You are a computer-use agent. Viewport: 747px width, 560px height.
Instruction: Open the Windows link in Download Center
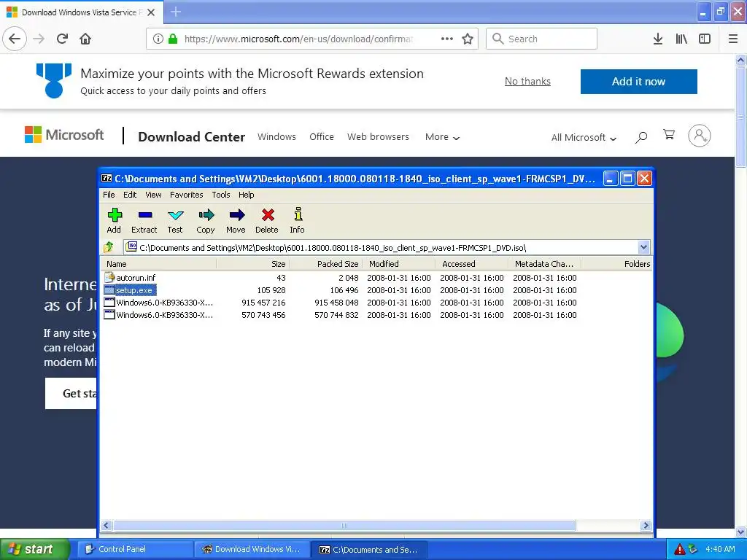[276, 136]
